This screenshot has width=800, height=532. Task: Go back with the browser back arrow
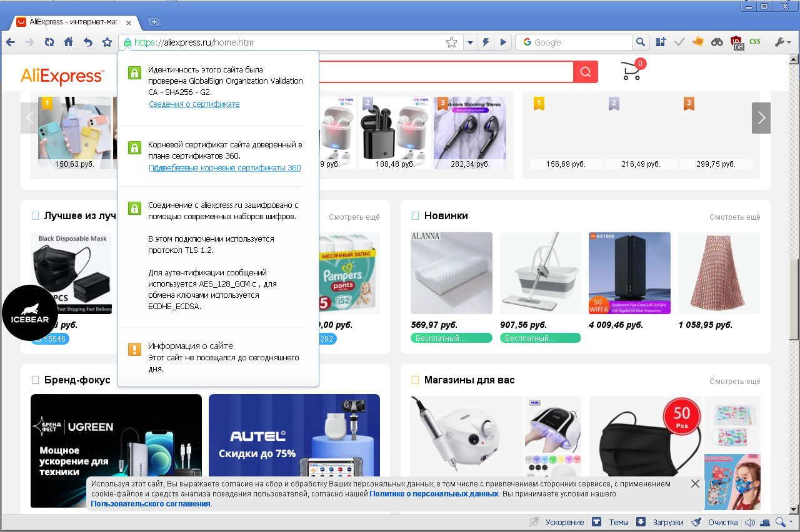10,42
